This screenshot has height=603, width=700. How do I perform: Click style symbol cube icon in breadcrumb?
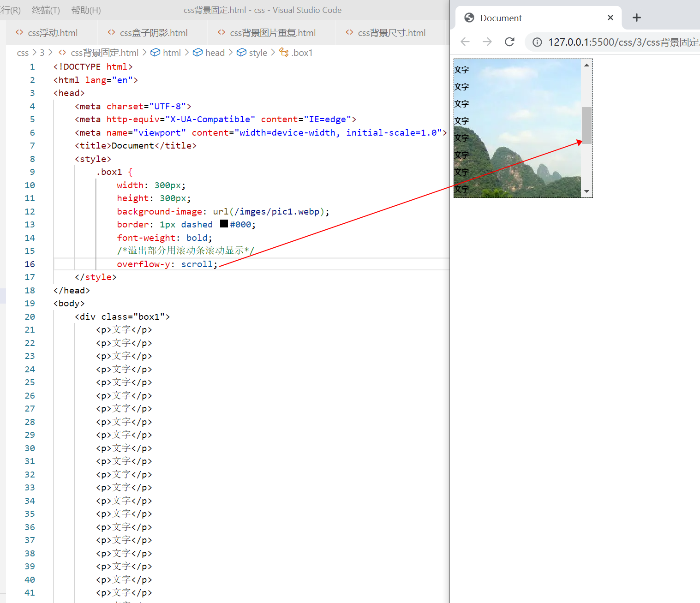pos(241,53)
